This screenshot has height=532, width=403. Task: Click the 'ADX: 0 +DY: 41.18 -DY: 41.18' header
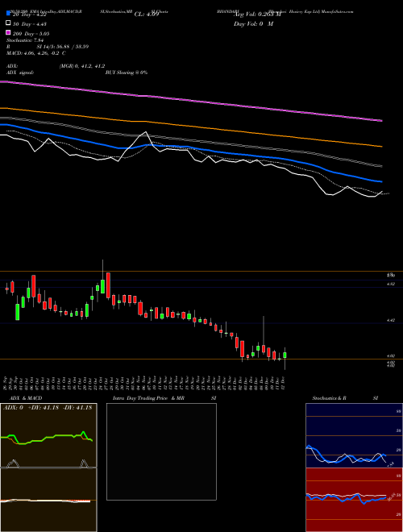[x=48, y=408]
